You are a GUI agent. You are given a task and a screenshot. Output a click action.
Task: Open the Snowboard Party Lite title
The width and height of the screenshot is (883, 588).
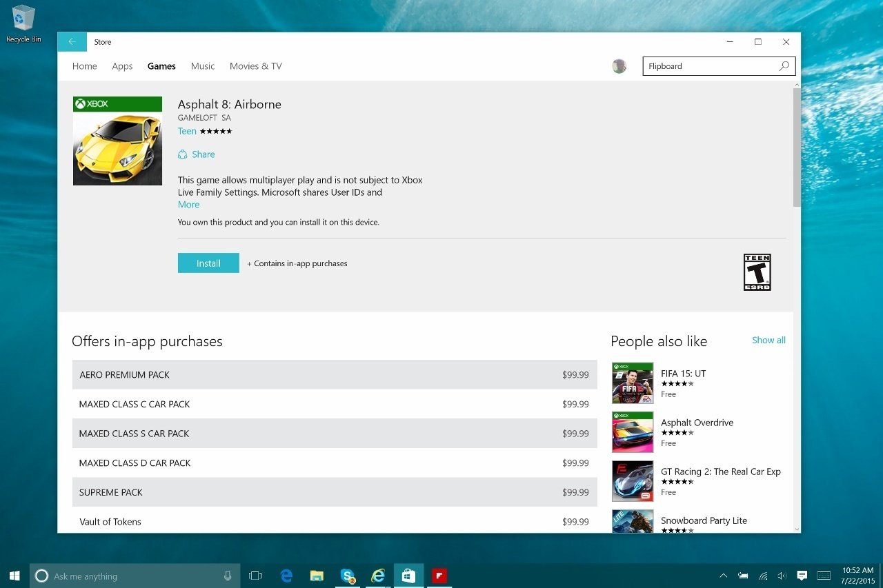click(704, 520)
